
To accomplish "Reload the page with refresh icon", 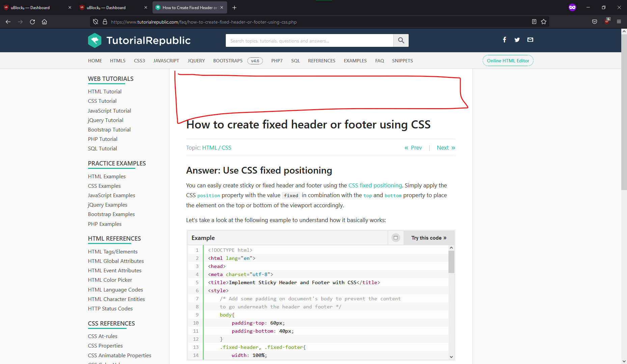I will coord(32,22).
